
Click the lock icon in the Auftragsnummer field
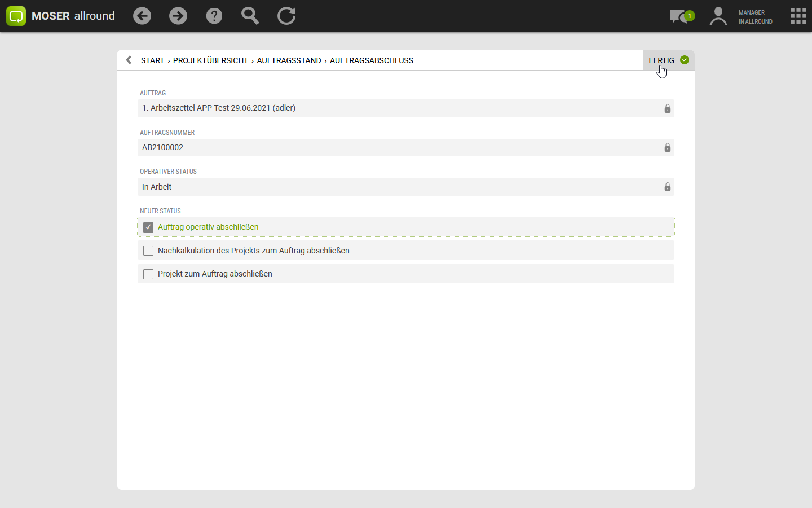point(668,147)
